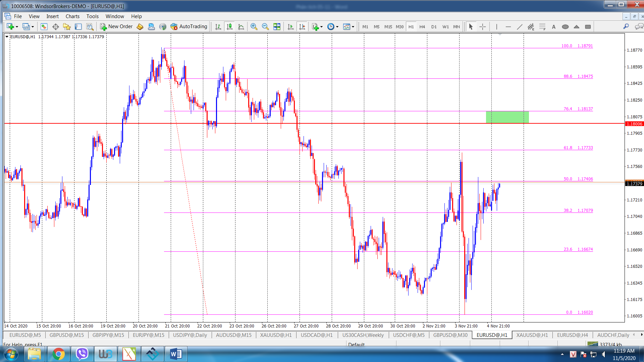Open the Data Window crosshair icon
644x362 pixels.
(x=55, y=27)
